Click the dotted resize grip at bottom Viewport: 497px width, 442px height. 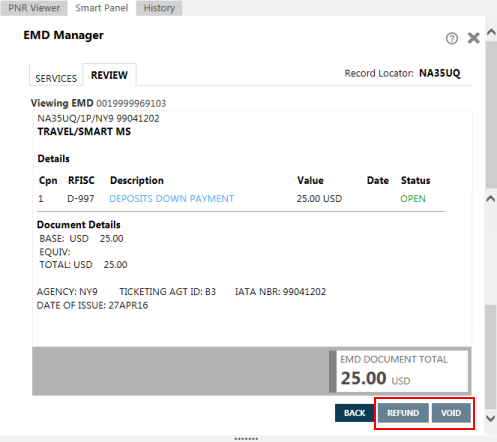[246, 439]
